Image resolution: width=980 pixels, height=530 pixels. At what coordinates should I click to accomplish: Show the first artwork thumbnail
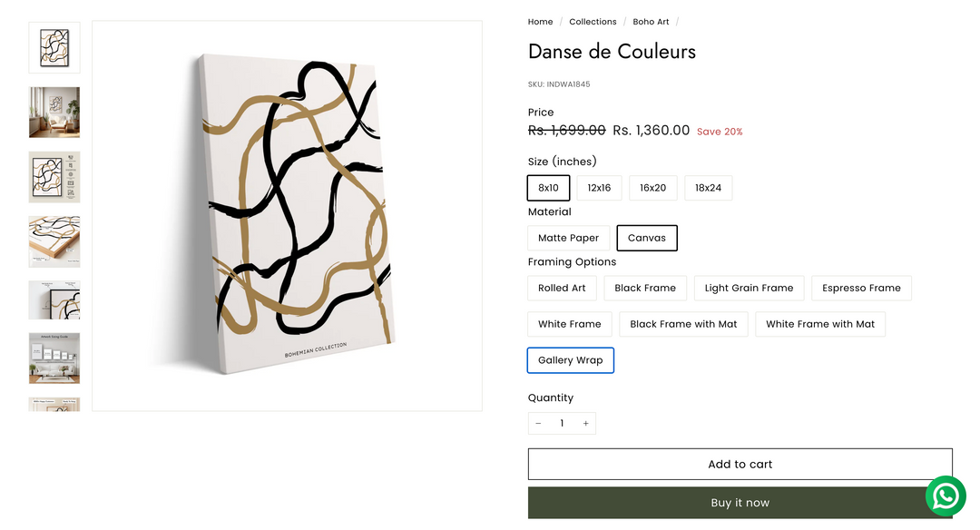click(x=54, y=47)
